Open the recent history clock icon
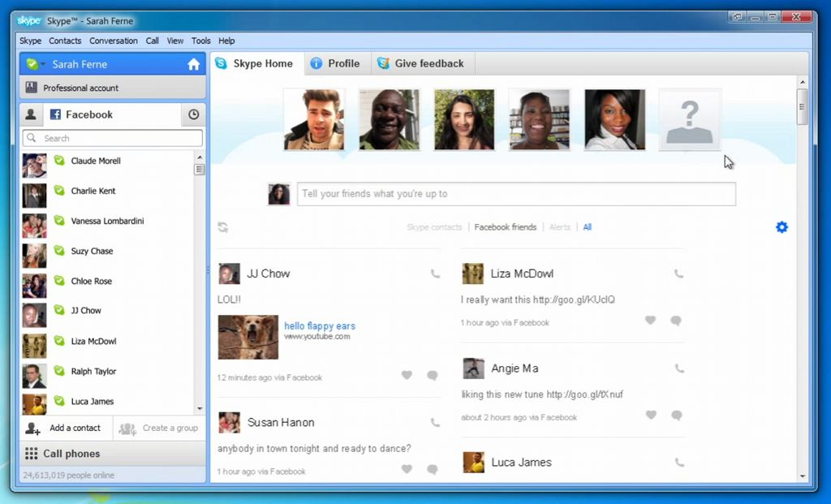This screenshot has height=504, width=831. tap(193, 114)
